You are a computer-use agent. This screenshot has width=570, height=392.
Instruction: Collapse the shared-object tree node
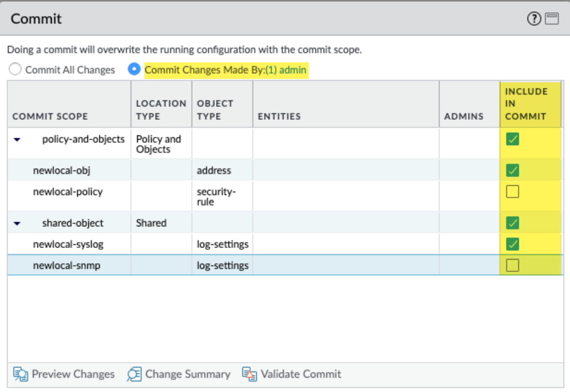click(x=17, y=223)
